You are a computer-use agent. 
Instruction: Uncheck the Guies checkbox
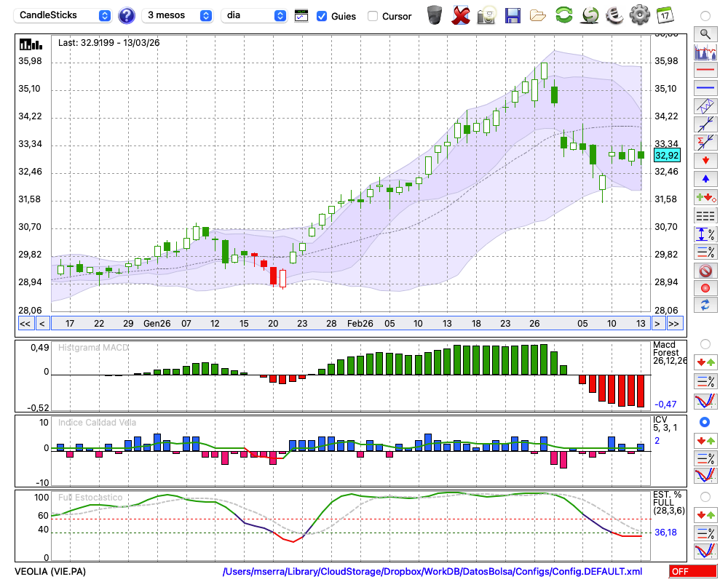coord(322,16)
